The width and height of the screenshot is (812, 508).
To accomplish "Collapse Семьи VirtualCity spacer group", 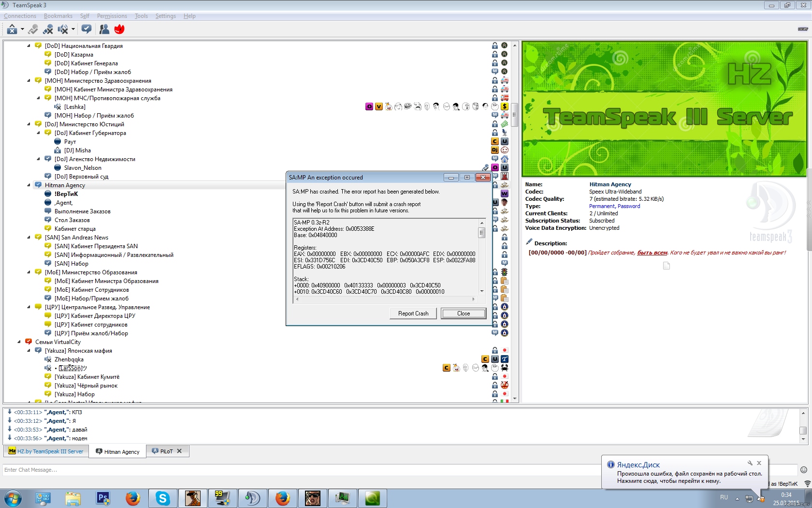I will [x=19, y=342].
